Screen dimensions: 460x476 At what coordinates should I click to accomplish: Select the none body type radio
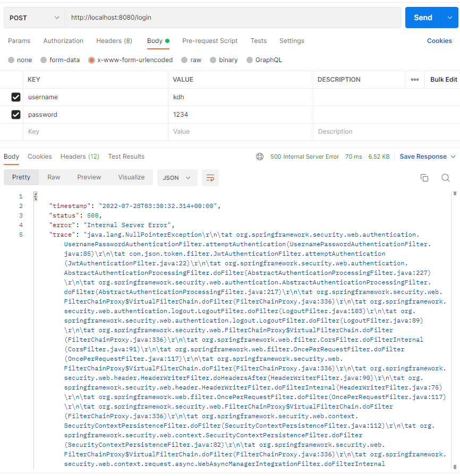pyautogui.click(x=11, y=60)
